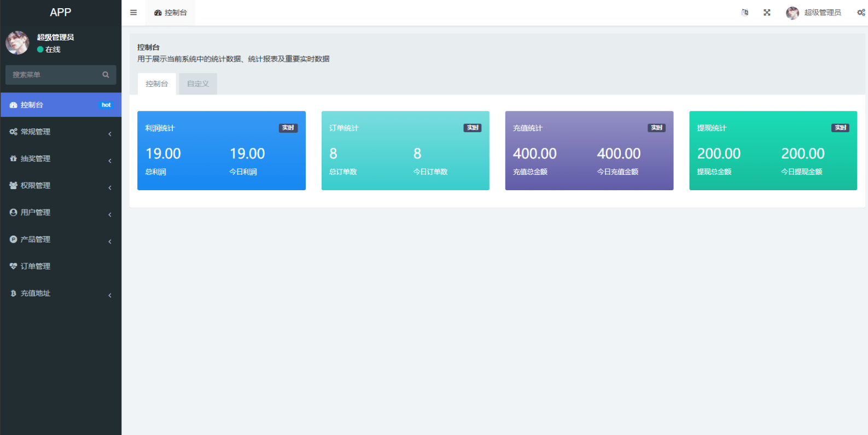Open the settings gears icon at top right
The image size is (868, 435).
861,13
